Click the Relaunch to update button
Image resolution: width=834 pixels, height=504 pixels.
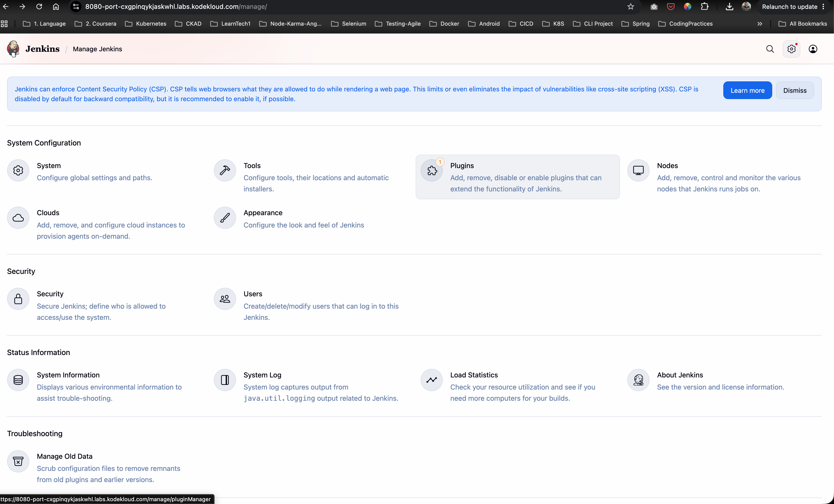tap(794, 7)
